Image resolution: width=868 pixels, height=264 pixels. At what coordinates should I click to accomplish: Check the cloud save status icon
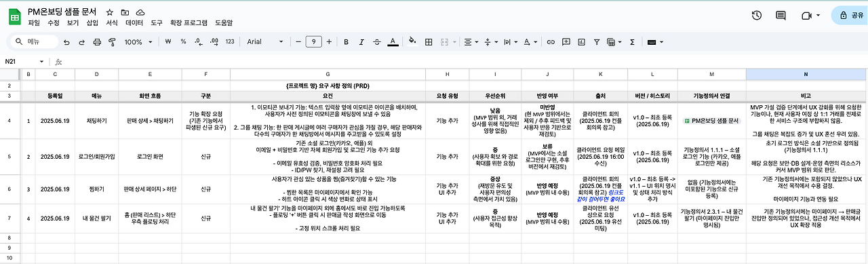(x=140, y=12)
